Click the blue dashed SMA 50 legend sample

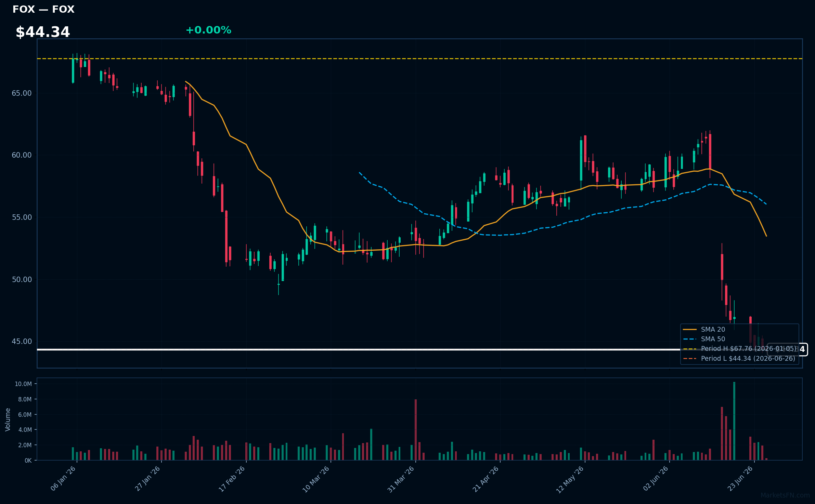coord(690,339)
